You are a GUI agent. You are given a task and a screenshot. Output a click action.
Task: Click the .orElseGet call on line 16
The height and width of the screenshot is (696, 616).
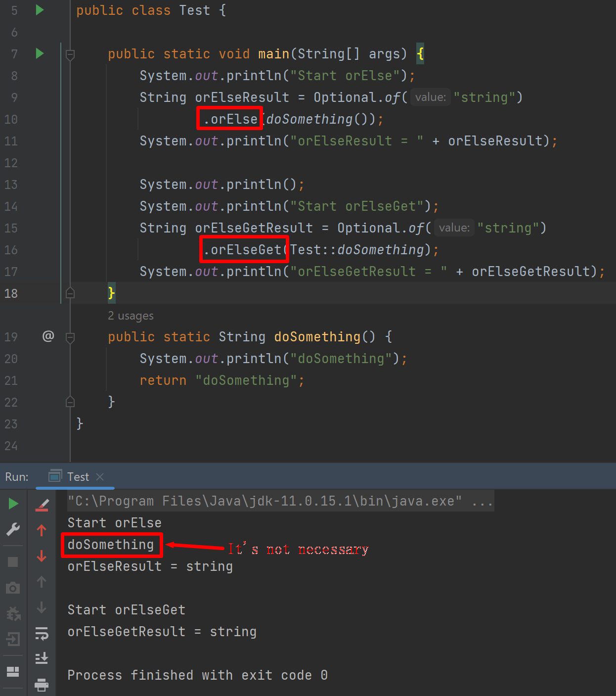(242, 250)
